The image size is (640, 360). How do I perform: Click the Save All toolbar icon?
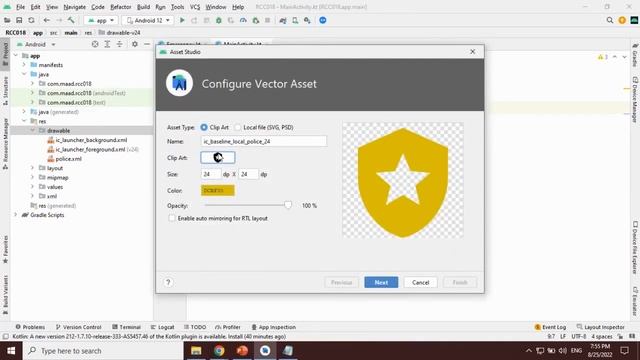pos(19,20)
